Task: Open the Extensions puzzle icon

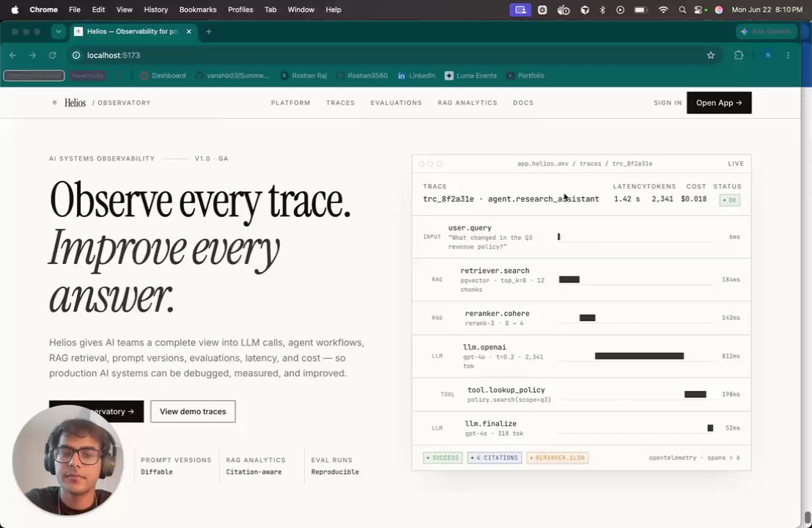Action: tap(739, 55)
